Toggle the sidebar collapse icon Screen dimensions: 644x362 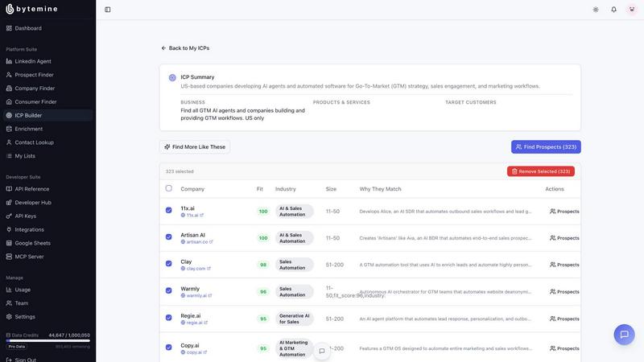tap(108, 10)
